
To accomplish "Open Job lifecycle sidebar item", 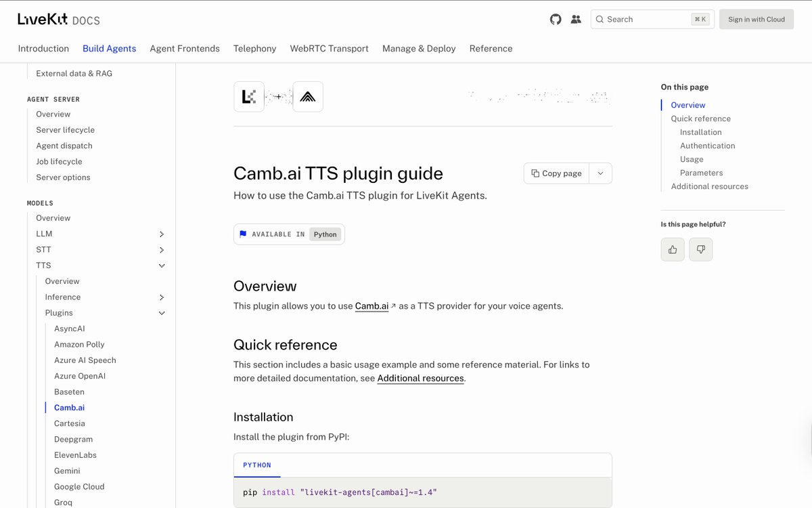I will 59,162.
